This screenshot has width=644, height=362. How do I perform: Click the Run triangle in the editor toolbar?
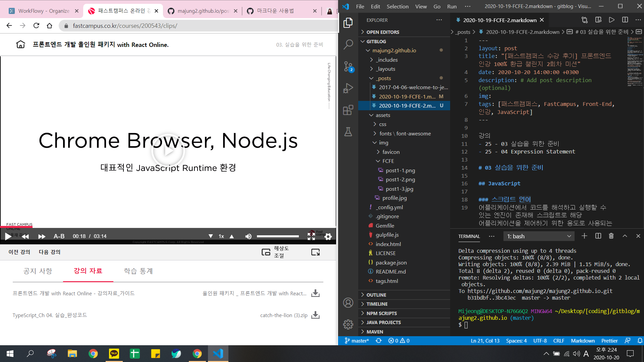click(x=611, y=20)
